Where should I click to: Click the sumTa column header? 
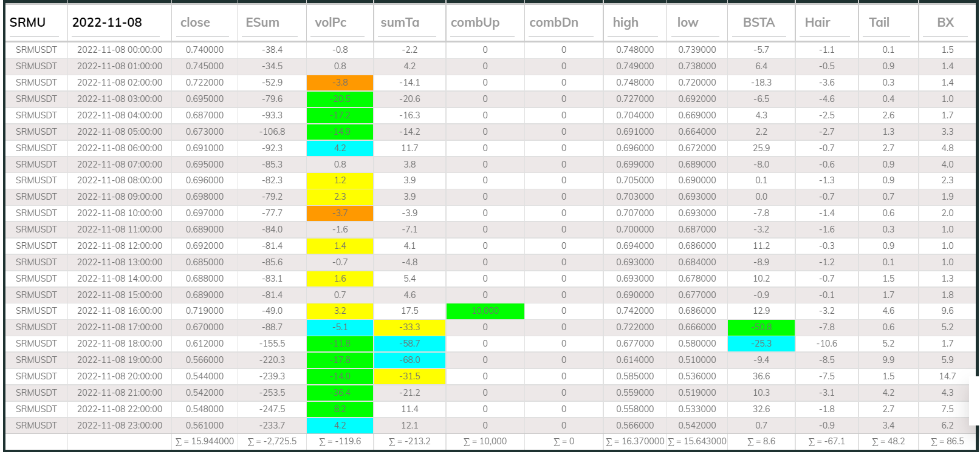[400, 22]
